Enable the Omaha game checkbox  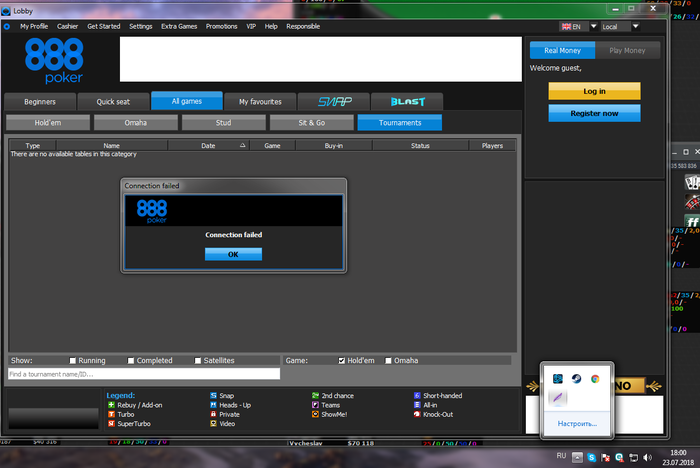point(388,360)
